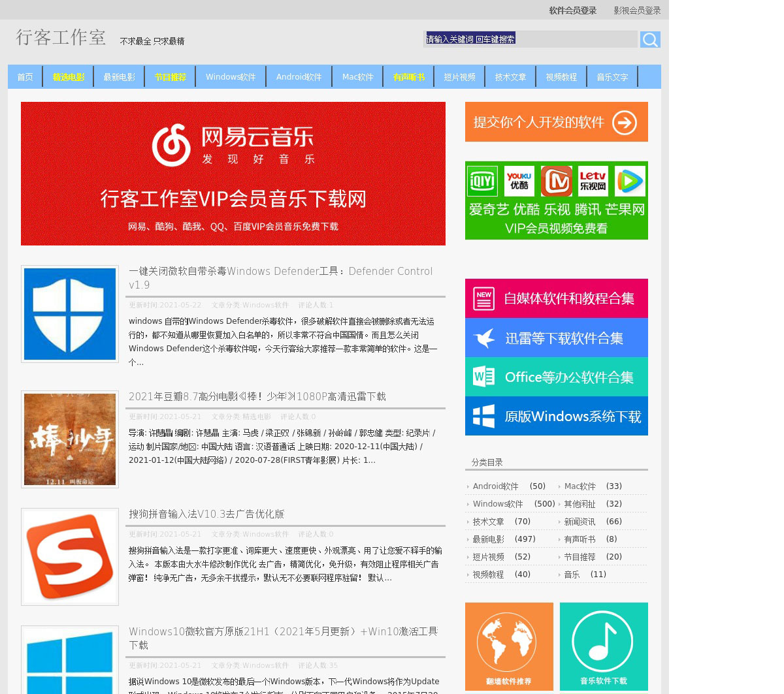
Task: Click the Tencent Video play icon
Action: [630, 181]
